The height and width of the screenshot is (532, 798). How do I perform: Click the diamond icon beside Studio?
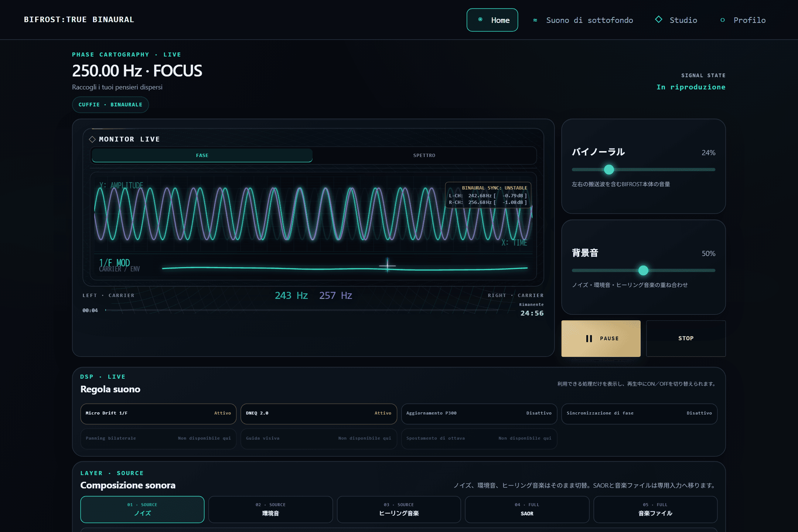[658, 19]
